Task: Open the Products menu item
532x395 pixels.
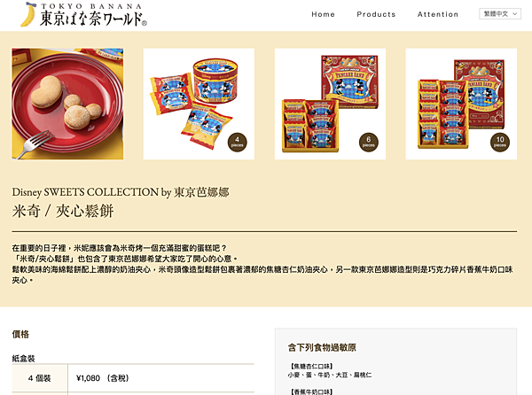Action: 376,14
